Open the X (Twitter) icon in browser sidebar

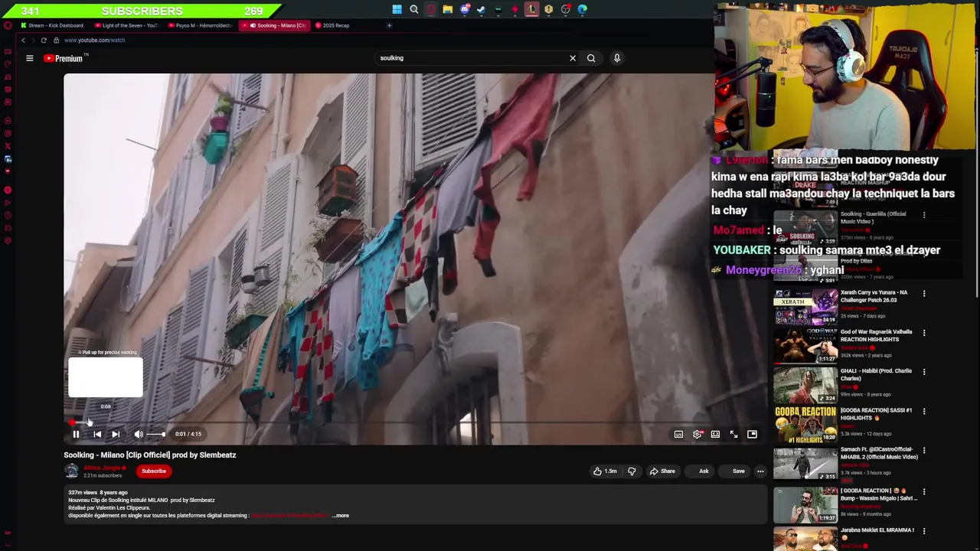8,145
